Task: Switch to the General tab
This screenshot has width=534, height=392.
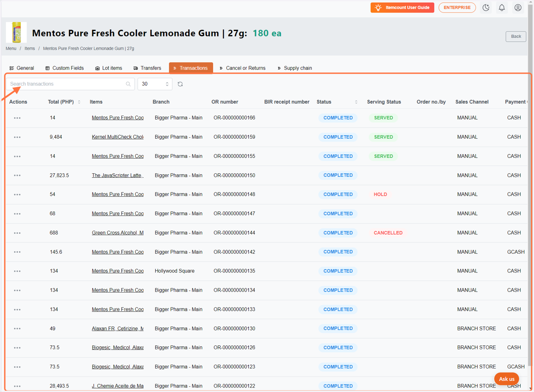Action: [x=22, y=68]
